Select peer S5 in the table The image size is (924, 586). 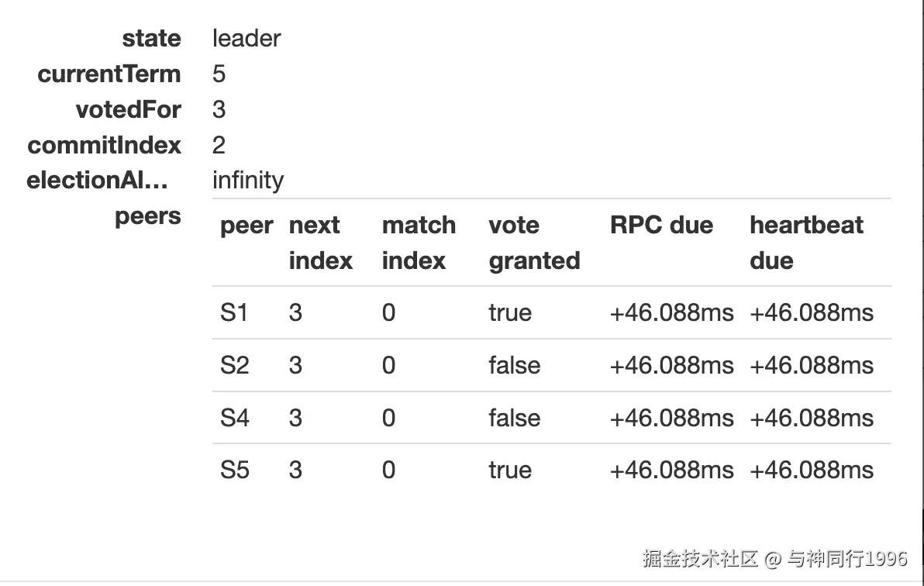click(235, 470)
